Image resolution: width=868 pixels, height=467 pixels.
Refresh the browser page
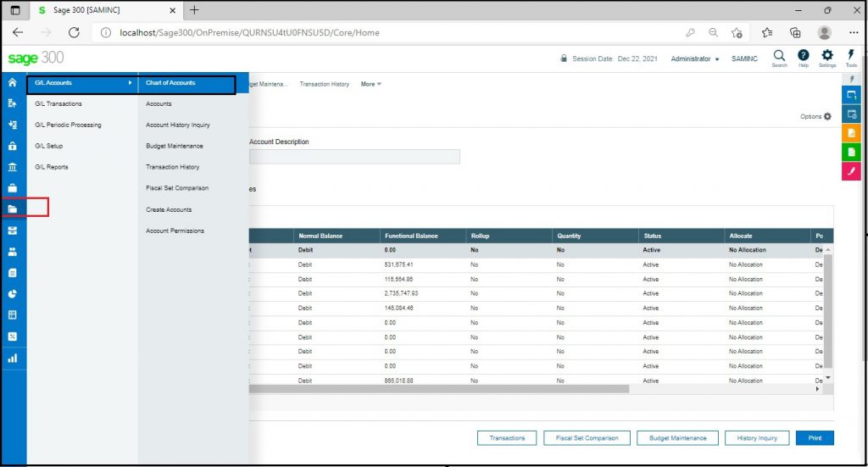(x=74, y=33)
